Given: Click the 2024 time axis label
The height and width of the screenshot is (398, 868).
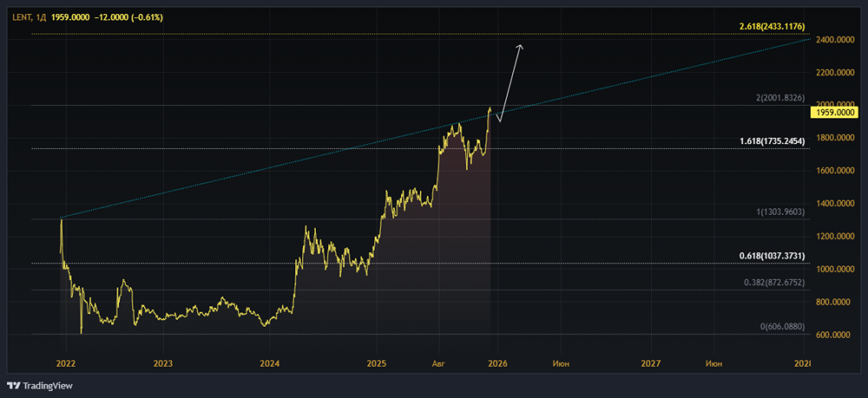Looking at the screenshot, I should pyautogui.click(x=269, y=363).
